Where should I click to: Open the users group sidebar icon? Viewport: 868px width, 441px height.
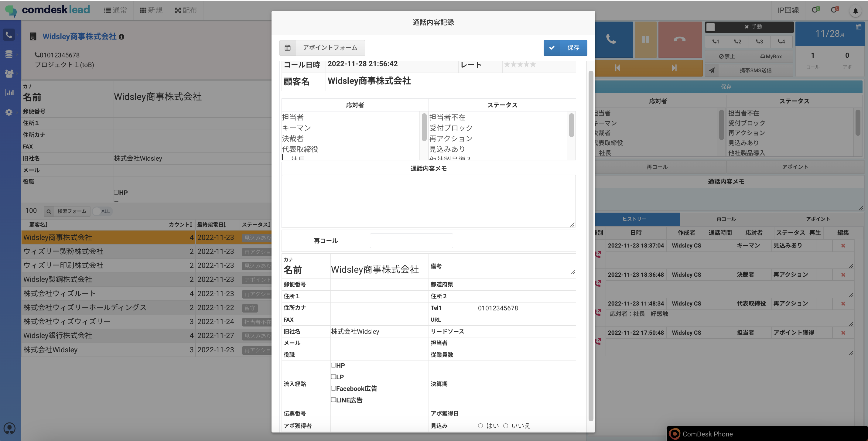click(x=9, y=73)
